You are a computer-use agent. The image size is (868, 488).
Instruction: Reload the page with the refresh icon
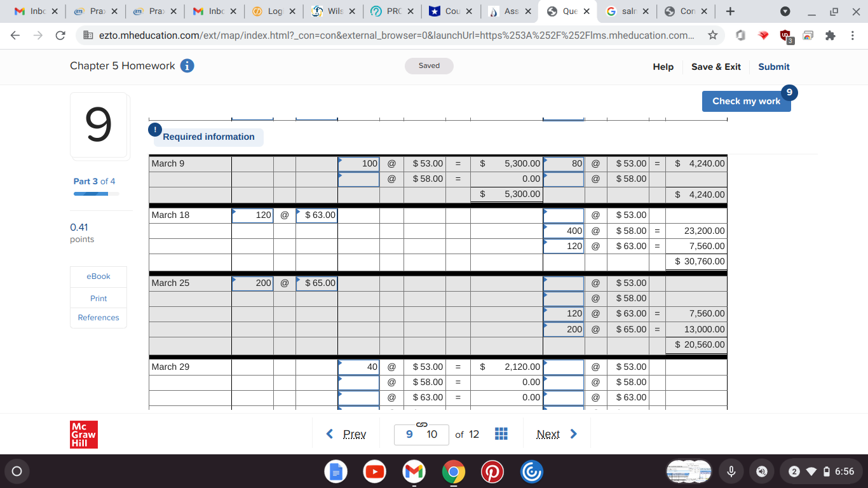[61, 36]
